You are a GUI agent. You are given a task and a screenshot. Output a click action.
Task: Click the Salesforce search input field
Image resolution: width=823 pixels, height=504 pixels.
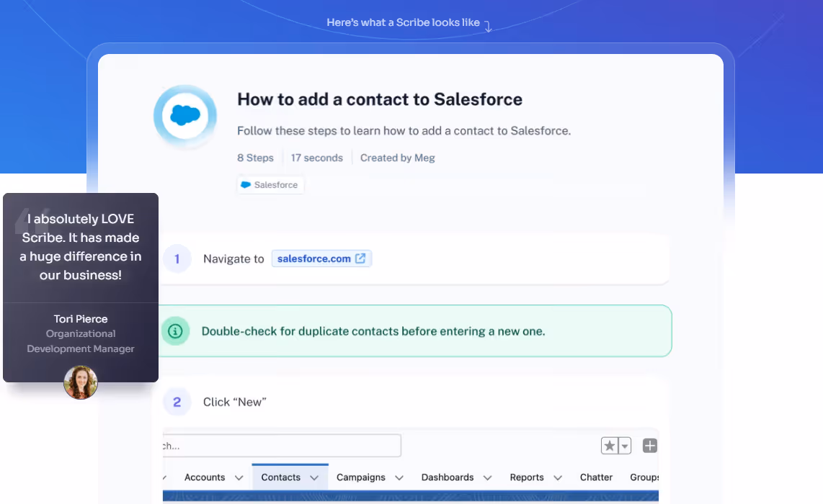[x=282, y=446]
